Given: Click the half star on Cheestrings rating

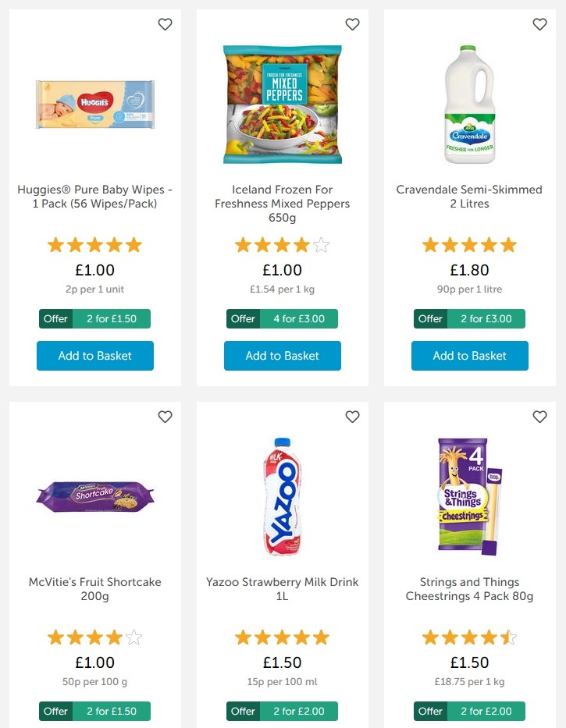Looking at the screenshot, I should coord(508,637).
